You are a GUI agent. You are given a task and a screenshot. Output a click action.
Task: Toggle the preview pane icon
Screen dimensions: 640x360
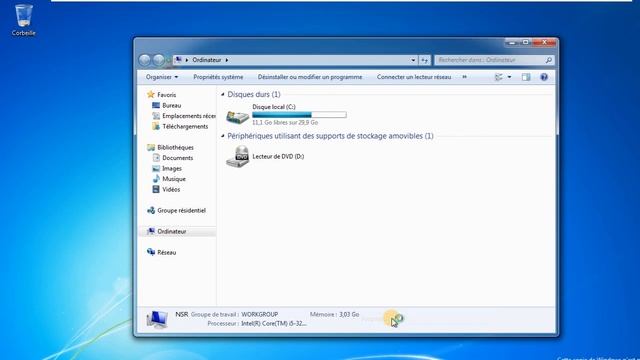[x=526, y=77]
